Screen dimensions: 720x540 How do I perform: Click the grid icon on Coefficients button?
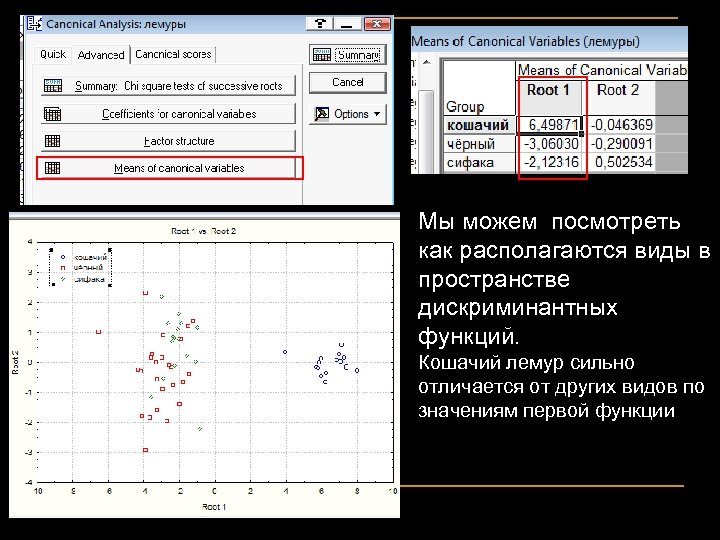[52, 113]
